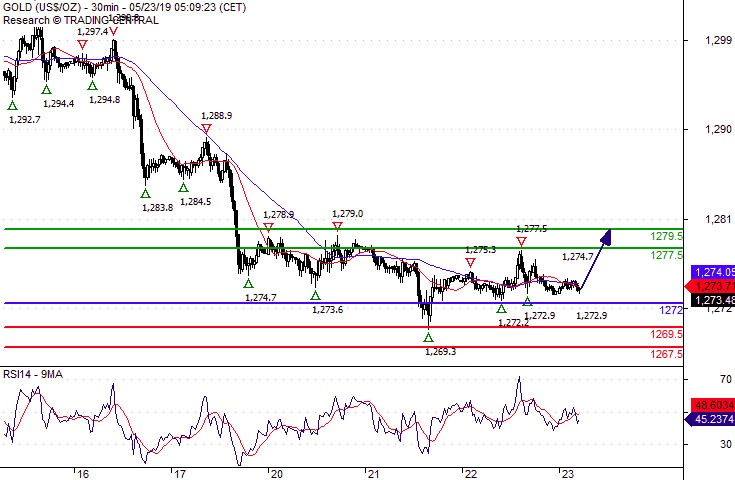Click the black 1,273.48 current price tag
Viewport: 735px width, 480px height.
coord(713,300)
